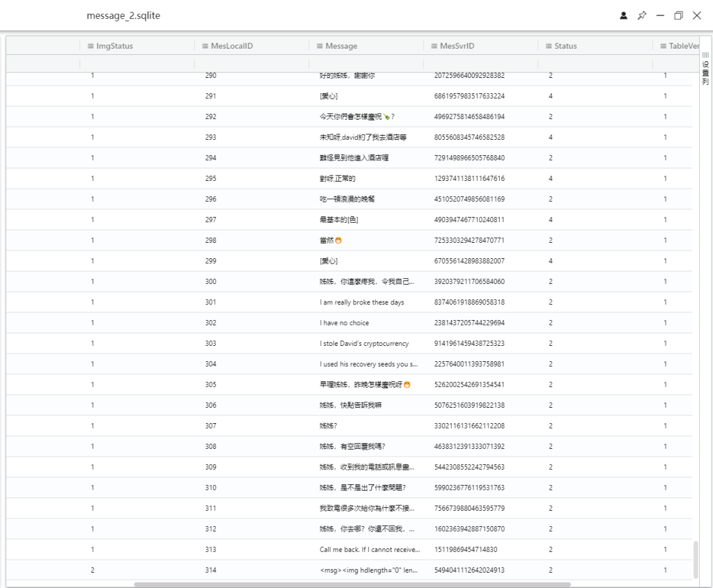Click the filter box under the MesSvrID header
This screenshot has height=588, width=713.
[x=480, y=64]
